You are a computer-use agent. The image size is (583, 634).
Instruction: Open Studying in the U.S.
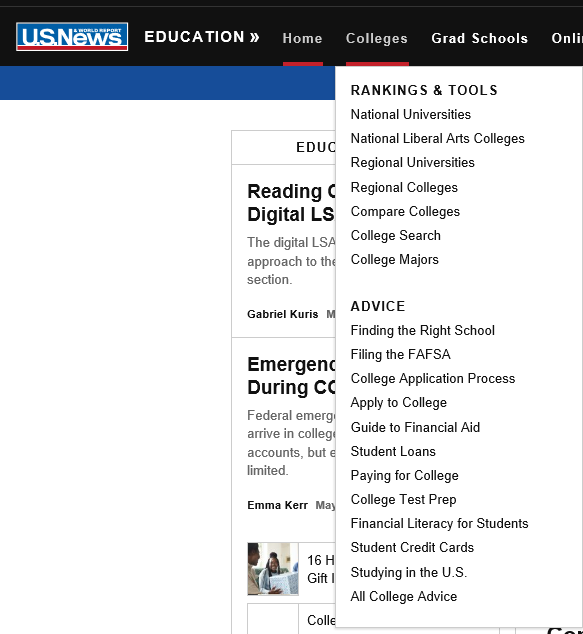pos(409,573)
